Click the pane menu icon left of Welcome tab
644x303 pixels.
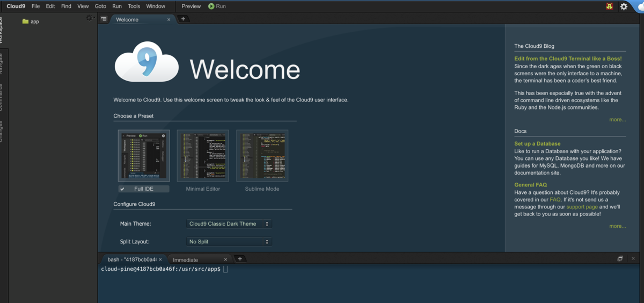[x=104, y=19]
